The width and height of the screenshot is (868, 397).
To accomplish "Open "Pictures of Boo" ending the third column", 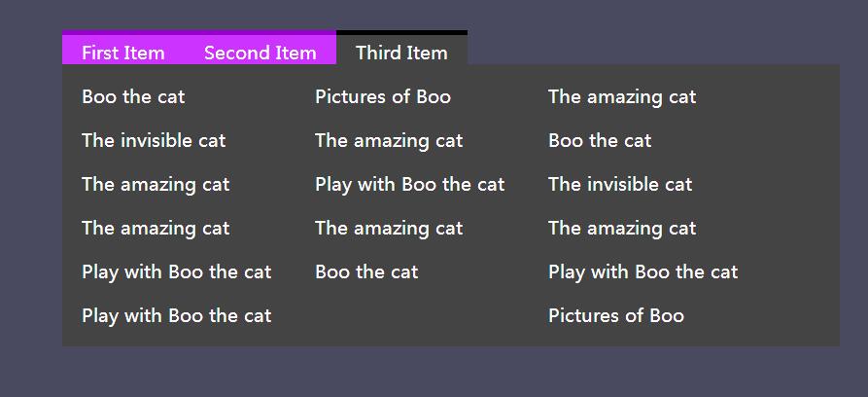I will [616, 315].
